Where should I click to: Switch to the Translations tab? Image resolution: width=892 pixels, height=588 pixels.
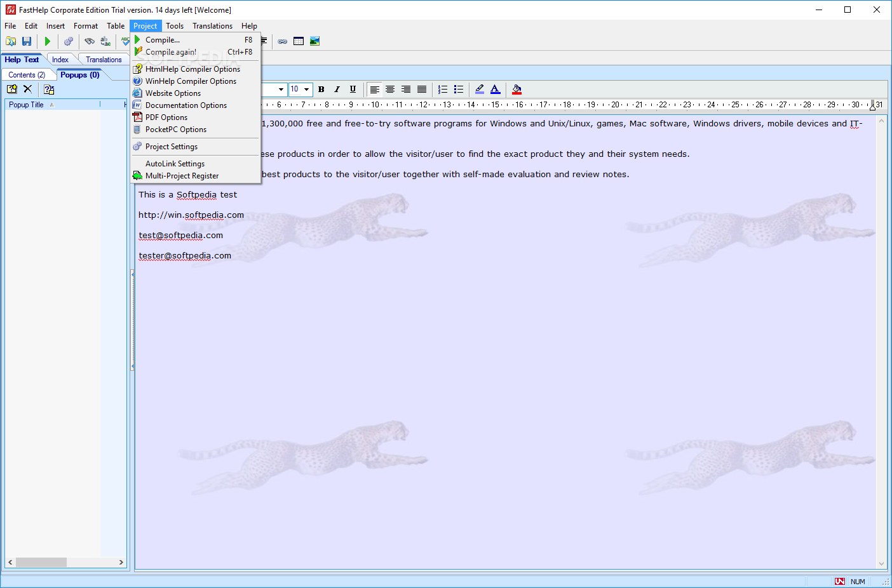click(104, 60)
